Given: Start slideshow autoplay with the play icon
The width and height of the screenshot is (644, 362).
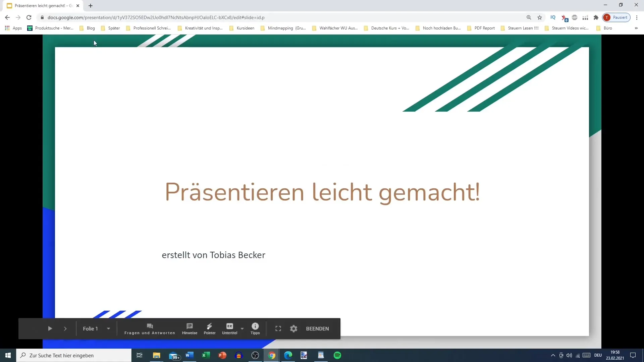Looking at the screenshot, I should pos(50,328).
